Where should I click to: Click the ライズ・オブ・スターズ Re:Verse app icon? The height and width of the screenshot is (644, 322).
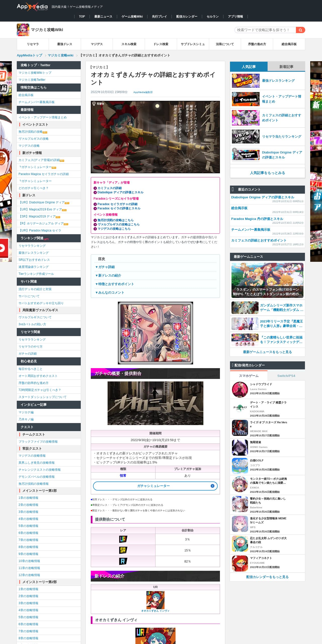tap(240, 428)
